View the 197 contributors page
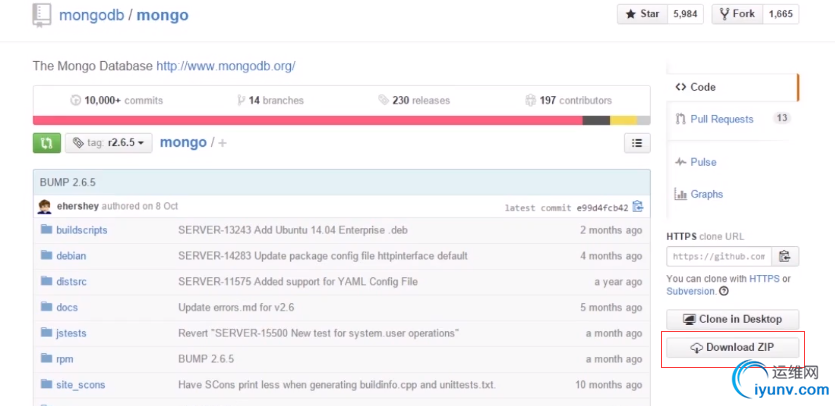The image size is (835, 406). [x=568, y=100]
